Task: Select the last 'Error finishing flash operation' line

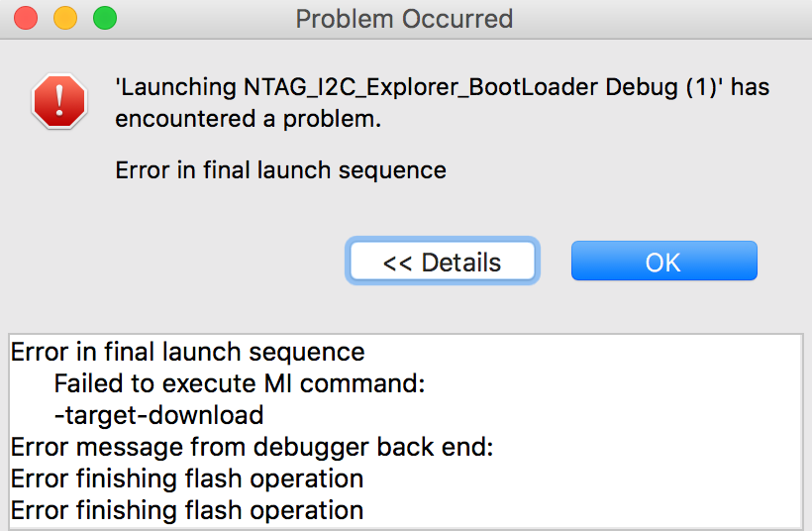Action: (186, 511)
